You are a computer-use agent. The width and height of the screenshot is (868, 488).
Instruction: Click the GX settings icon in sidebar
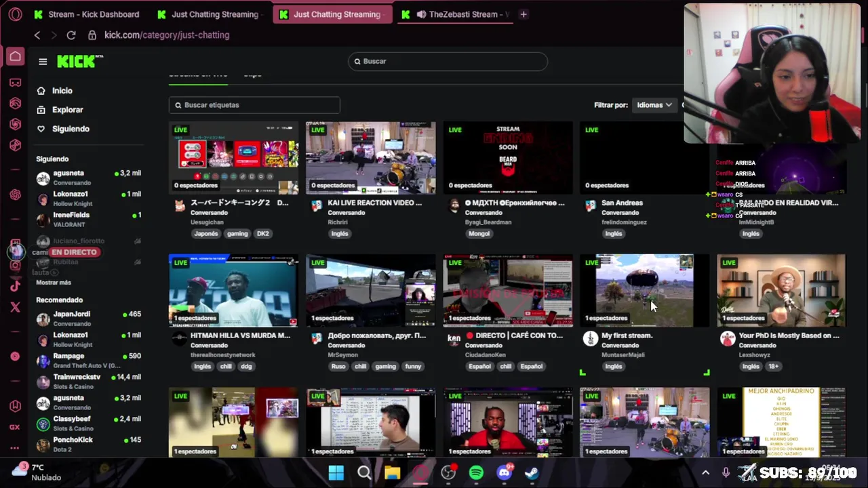click(15, 427)
